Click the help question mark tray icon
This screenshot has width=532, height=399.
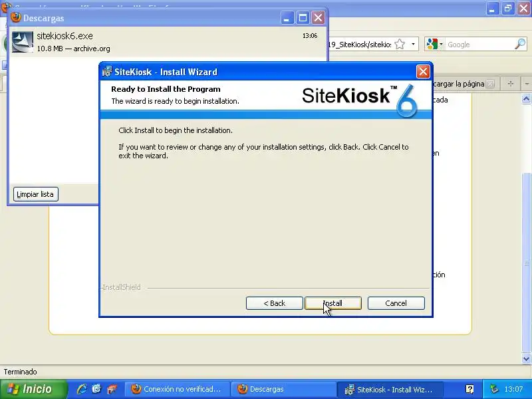[x=470, y=389]
